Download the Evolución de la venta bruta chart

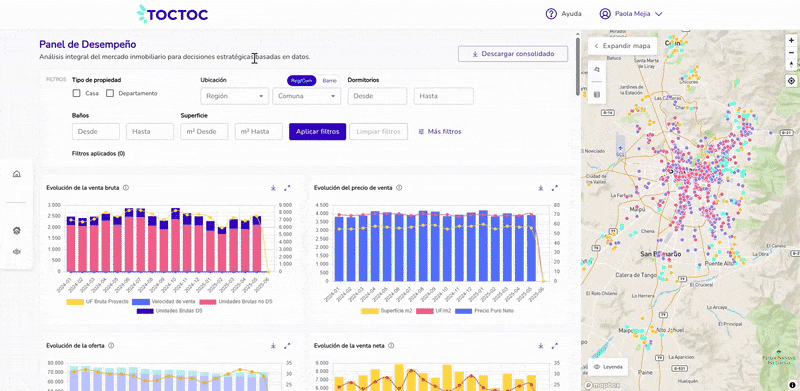coord(273,188)
